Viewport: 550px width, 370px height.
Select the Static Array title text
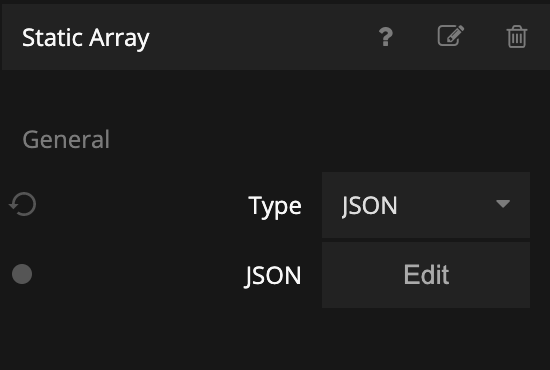click(x=86, y=38)
